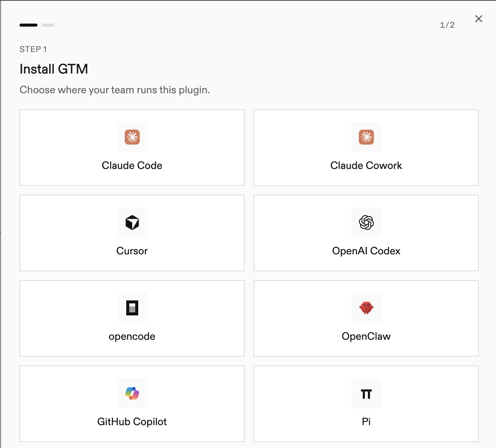This screenshot has height=448, width=496.
Task: Pick the opencode label
Action: (x=132, y=336)
